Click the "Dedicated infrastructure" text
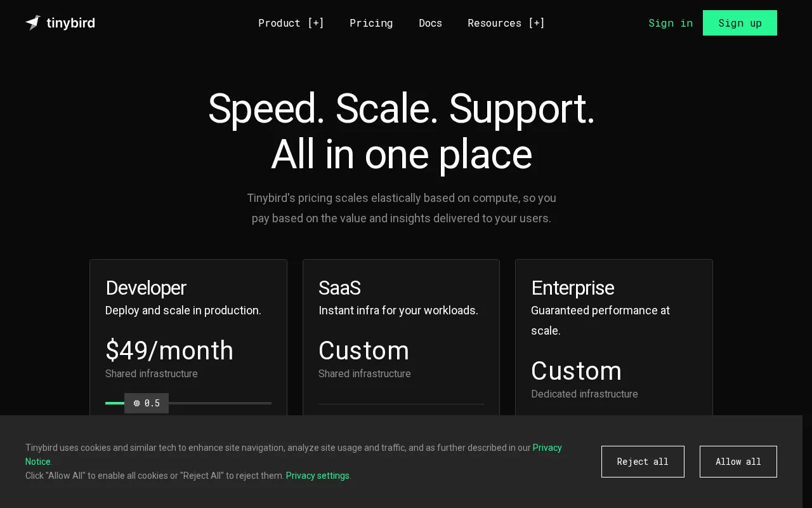This screenshot has width=812, height=508. 584,394
